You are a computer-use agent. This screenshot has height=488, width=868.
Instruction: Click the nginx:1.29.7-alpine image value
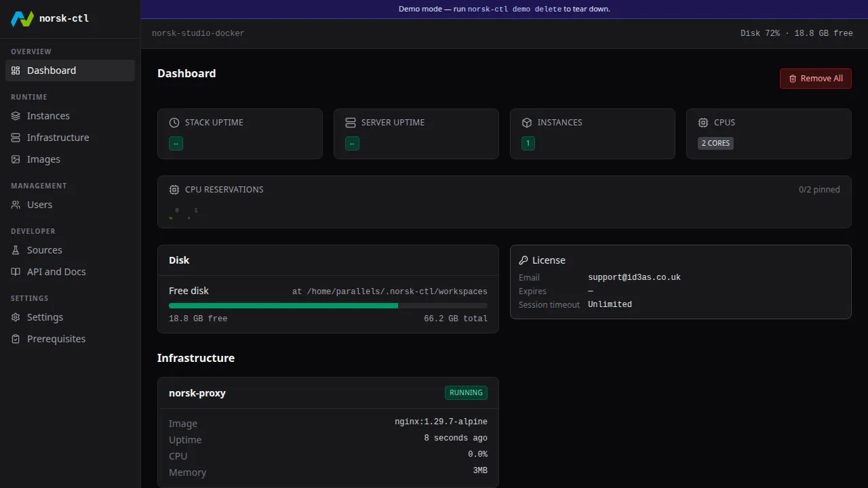pos(441,422)
